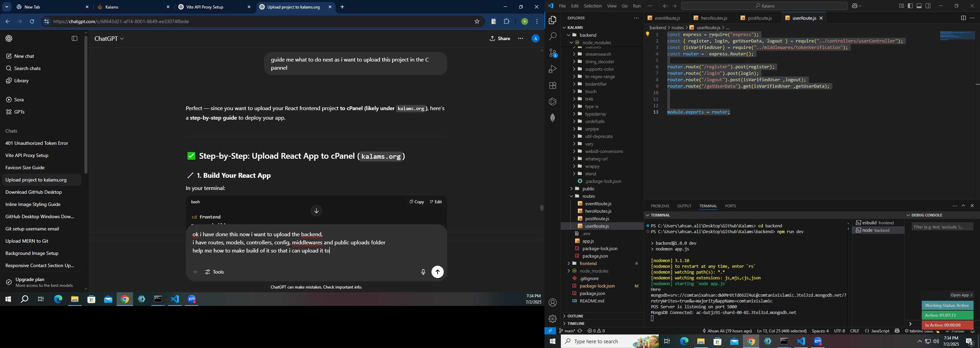Open the 401 Unauthorized Token Error chat
The image size is (980, 348).
tap(36, 143)
